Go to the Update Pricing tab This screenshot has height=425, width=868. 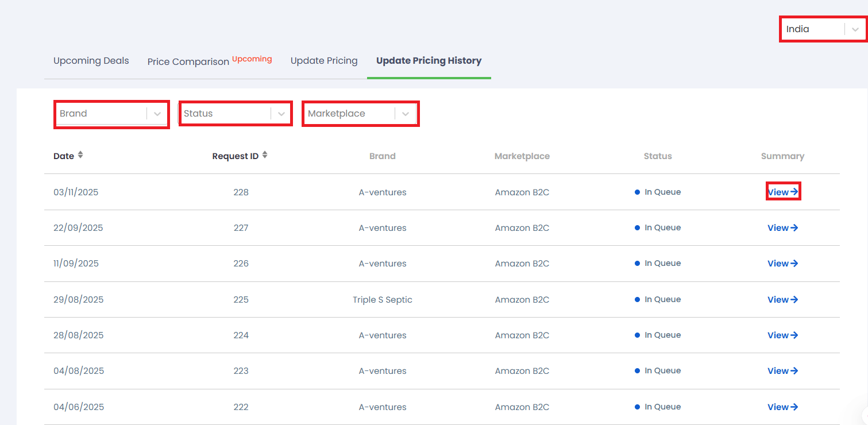click(x=324, y=61)
